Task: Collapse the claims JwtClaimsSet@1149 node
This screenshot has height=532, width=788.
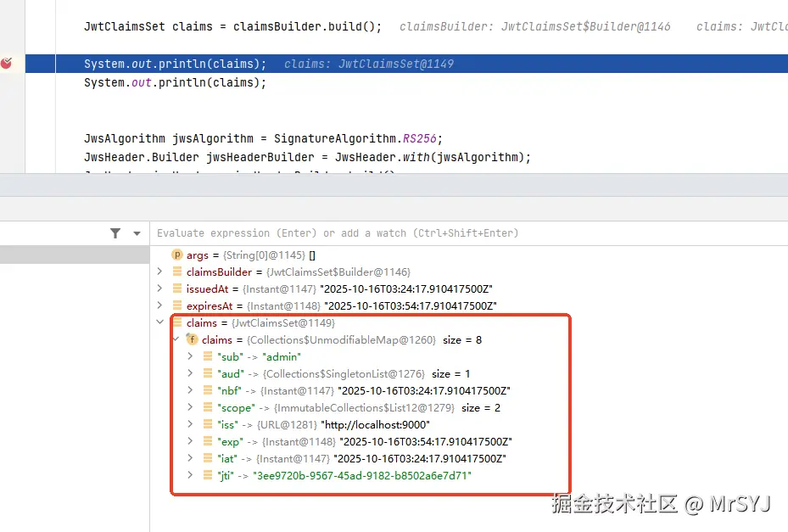Action: click(159, 322)
